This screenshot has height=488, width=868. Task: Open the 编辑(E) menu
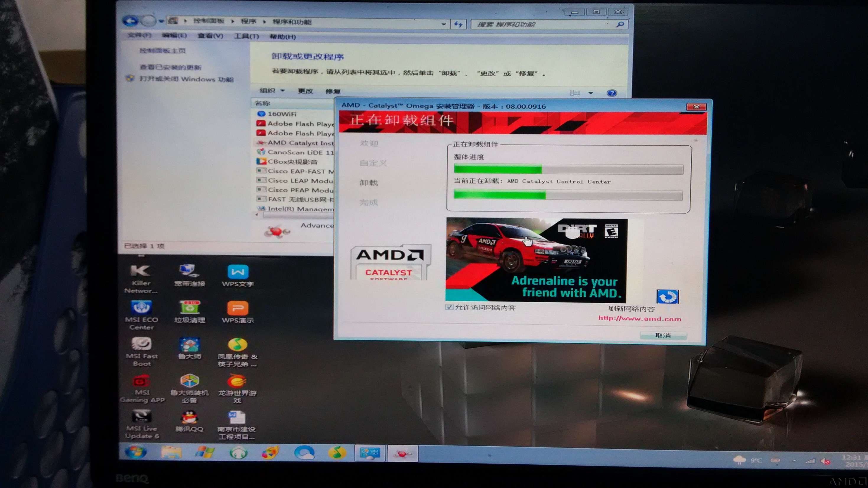(x=174, y=35)
